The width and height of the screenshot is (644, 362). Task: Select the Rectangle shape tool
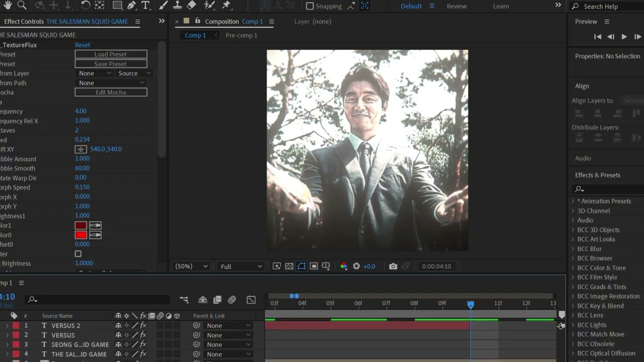coord(117,6)
